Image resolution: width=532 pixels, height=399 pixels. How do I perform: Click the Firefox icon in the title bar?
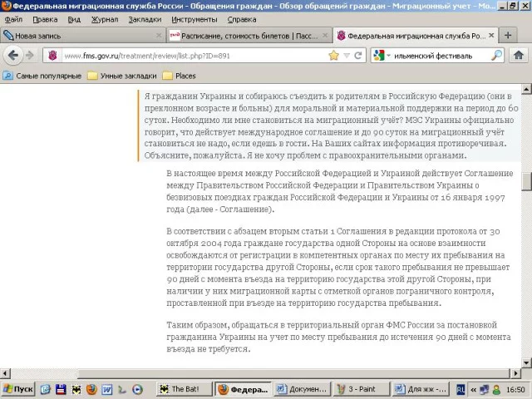6,6
